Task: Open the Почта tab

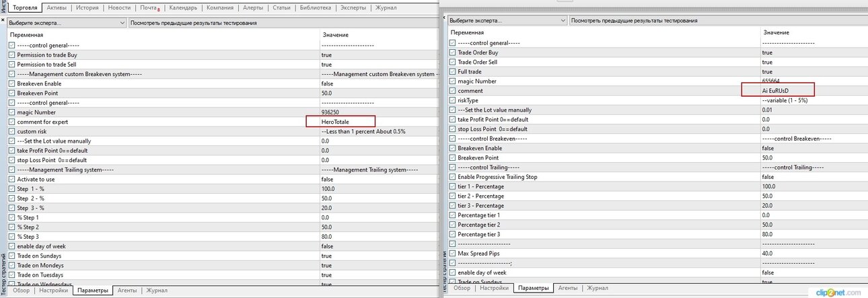Action: (x=149, y=8)
